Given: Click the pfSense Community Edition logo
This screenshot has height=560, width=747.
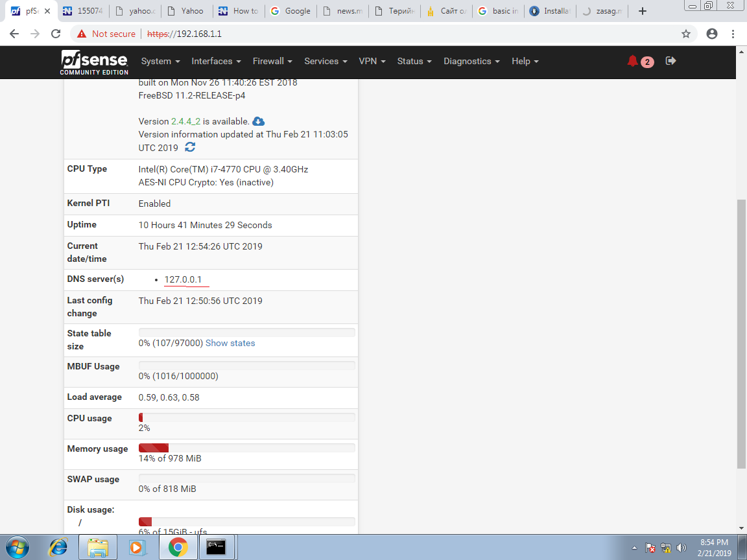Looking at the screenshot, I should (94, 62).
